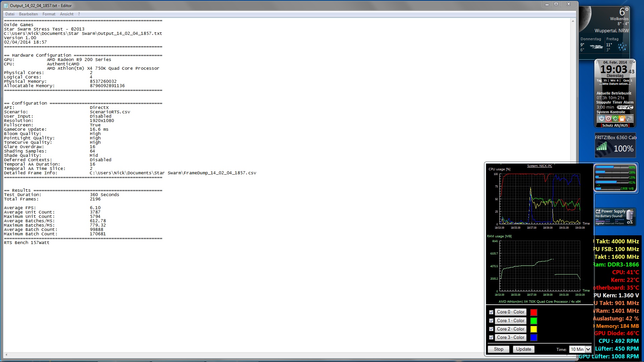Click the red Core 0 color swatch
This screenshot has height=362, width=644.
tap(533, 312)
